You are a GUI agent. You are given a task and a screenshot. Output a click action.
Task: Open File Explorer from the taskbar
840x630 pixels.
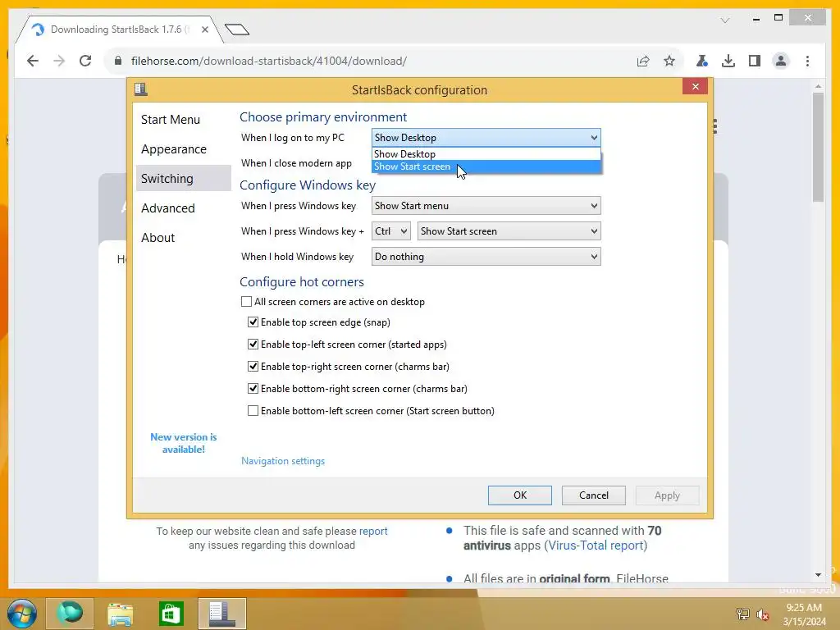[120, 614]
